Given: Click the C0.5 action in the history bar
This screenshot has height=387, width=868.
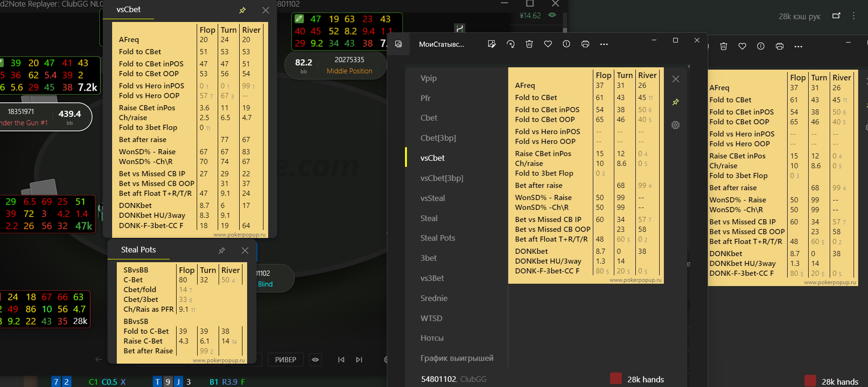Looking at the screenshot, I should tap(109, 382).
